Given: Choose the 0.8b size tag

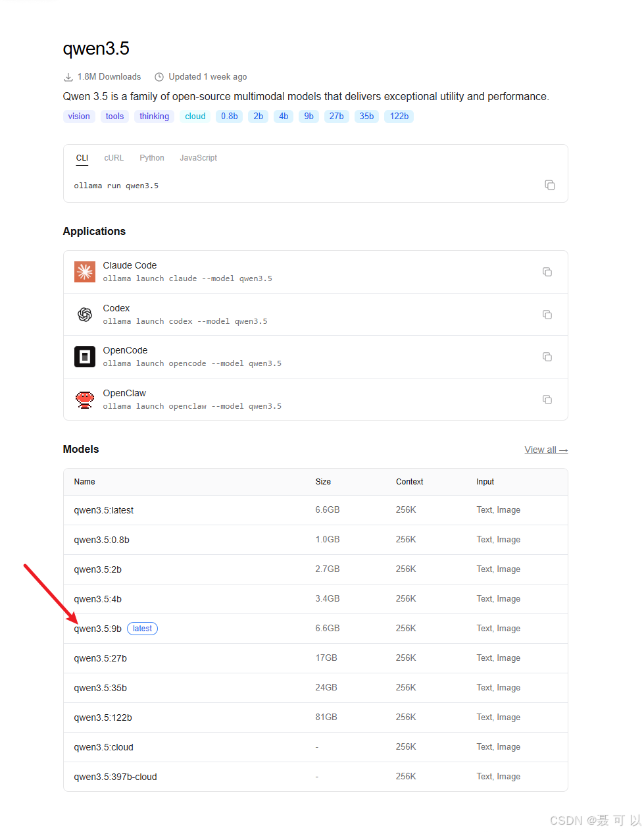Looking at the screenshot, I should tap(230, 117).
